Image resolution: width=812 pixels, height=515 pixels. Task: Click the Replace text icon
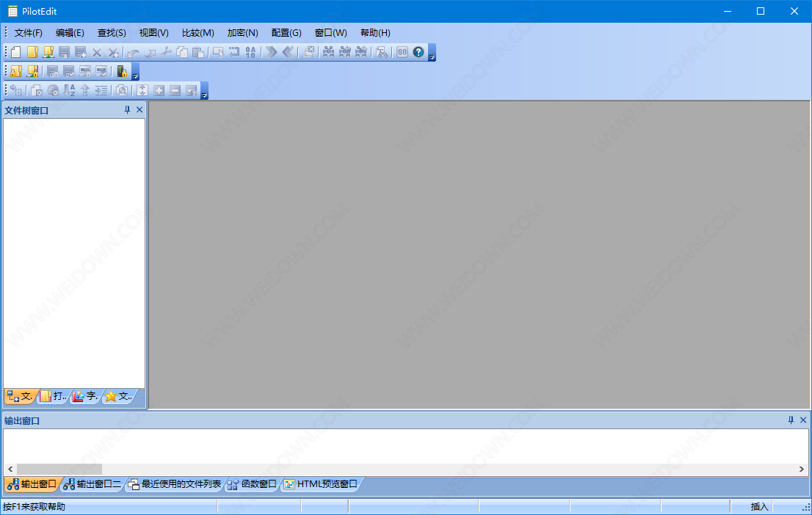(382, 52)
